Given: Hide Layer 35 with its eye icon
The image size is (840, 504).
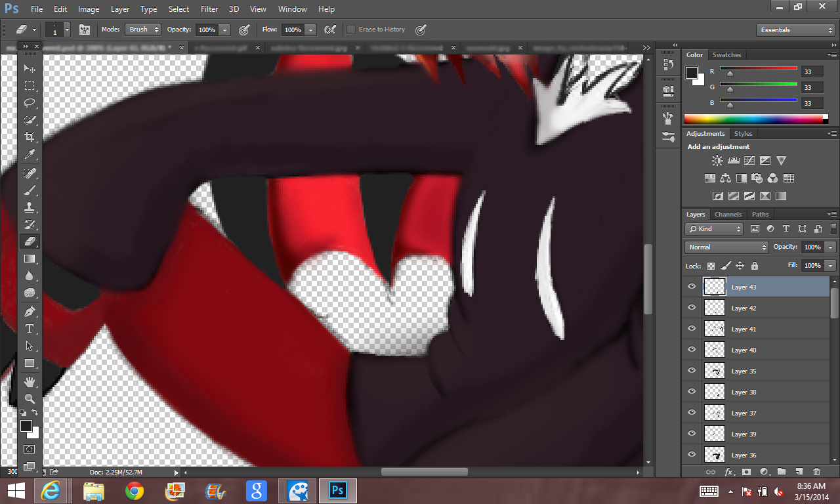Looking at the screenshot, I should (x=692, y=371).
